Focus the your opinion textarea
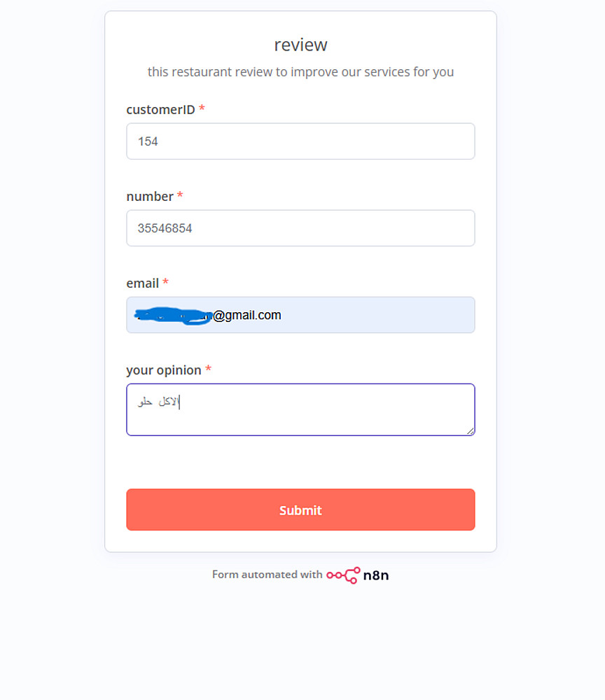 pos(300,409)
